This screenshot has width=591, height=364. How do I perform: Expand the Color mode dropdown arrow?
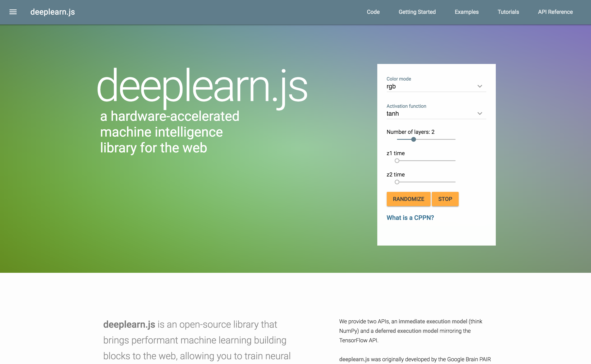click(x=479, y=86)
